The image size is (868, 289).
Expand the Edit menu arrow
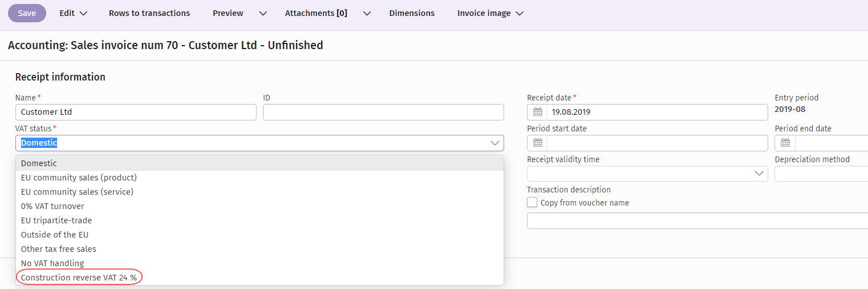[83, 13]
